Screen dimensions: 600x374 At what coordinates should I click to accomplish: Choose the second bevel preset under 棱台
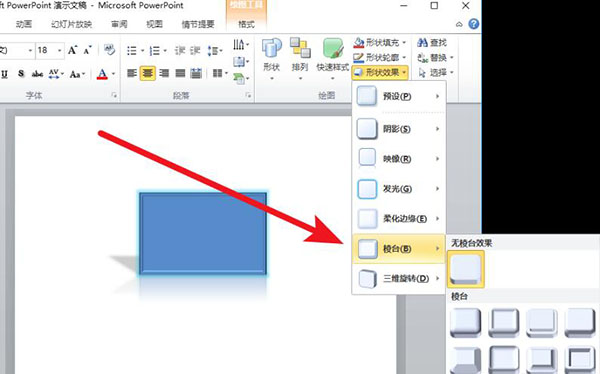tap(504, 323)
